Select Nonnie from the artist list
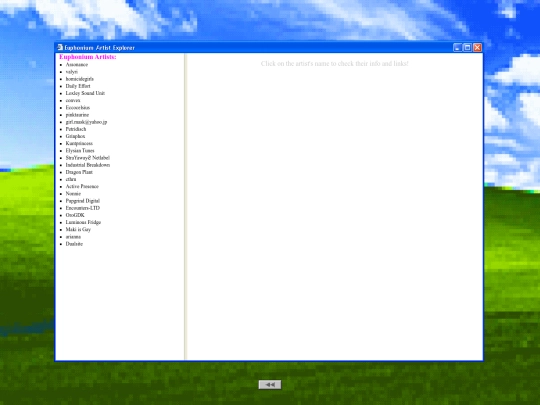The width and height of the screenshot is (540, 405). [73, 194]
